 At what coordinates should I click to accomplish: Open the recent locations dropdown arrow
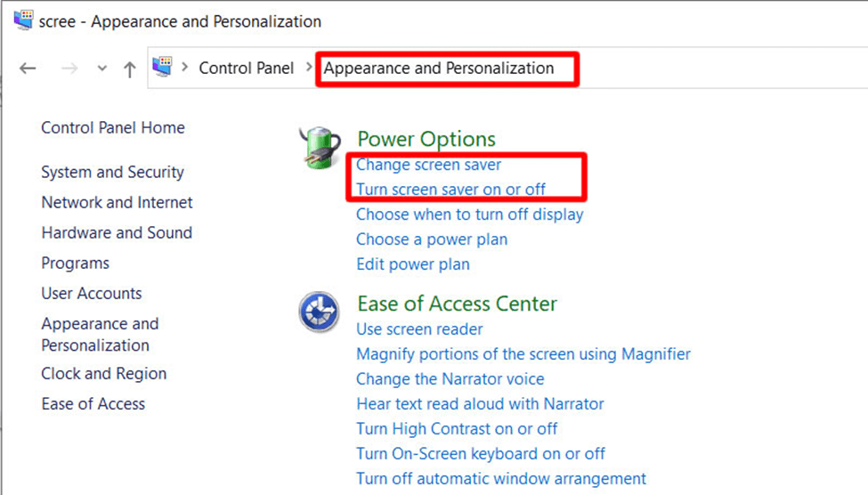101,69
